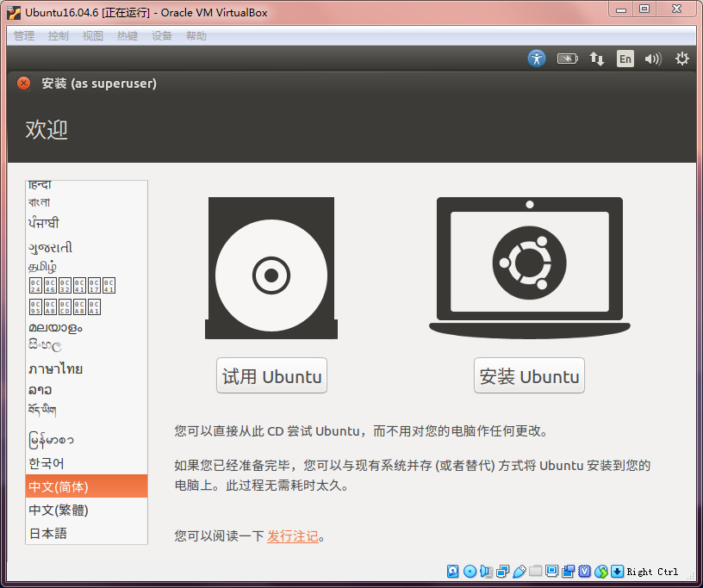This screenshot has width=703, height=588.
Task: Click the battery status indicator
Action: pyautogui.click(x=567, y=59)
